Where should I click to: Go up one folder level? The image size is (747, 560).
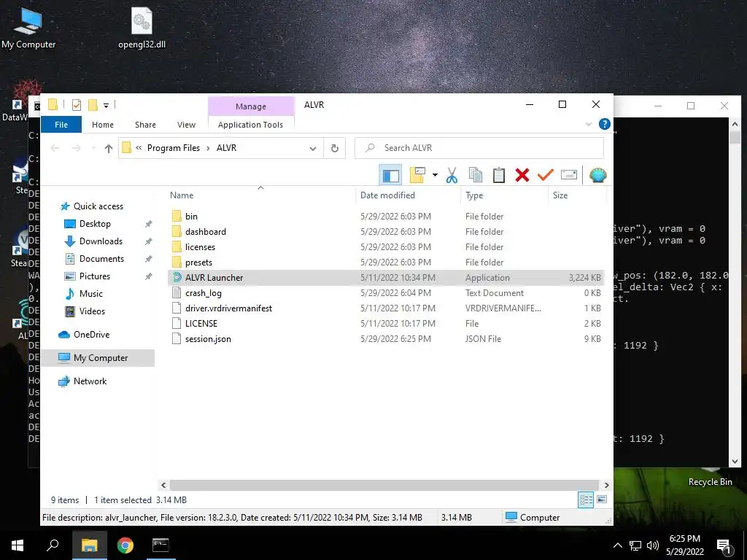[x=109, y=148]
